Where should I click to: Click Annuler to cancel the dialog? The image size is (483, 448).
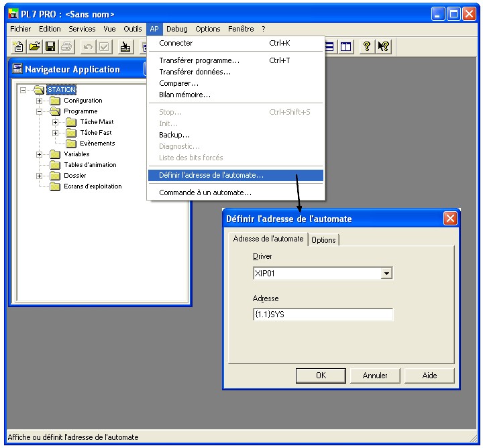(x=375, y=376)
